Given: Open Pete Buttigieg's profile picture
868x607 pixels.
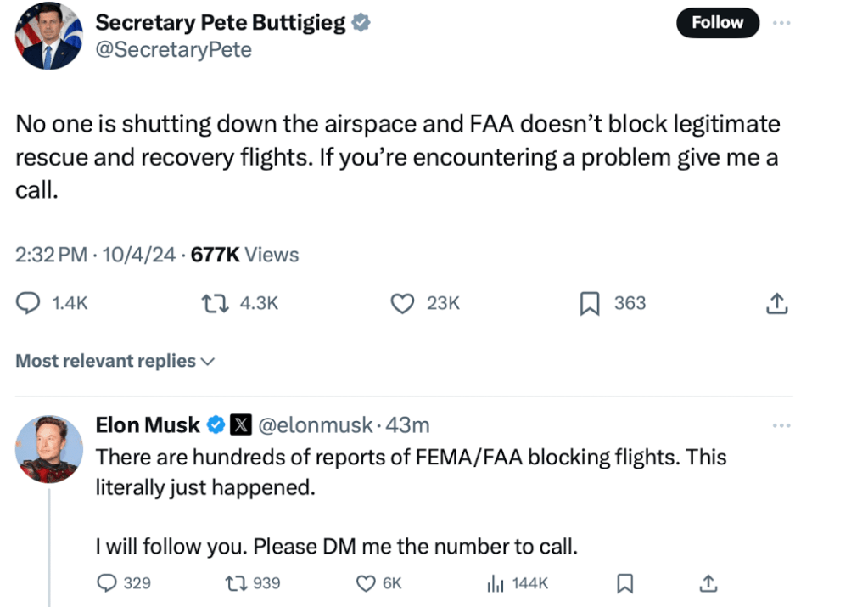Looking at the screenshot, I should 49,37.
